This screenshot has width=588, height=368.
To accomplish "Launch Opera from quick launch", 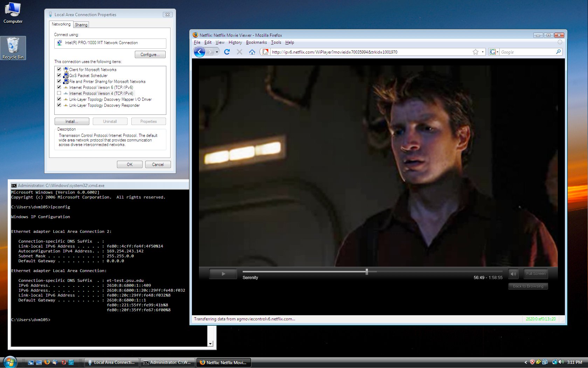I will (x=64, y=362).
